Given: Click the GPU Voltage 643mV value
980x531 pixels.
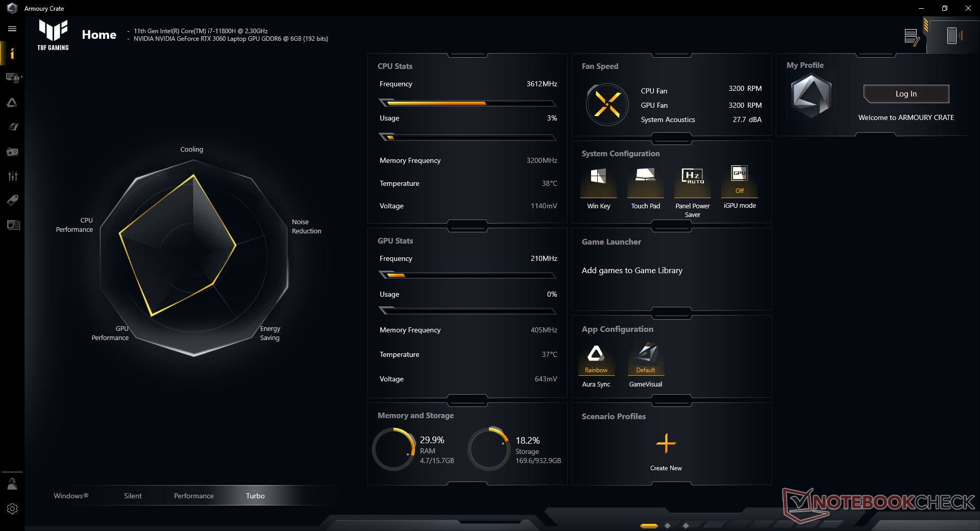Looking at the screenshot, I should click(546, 379).
